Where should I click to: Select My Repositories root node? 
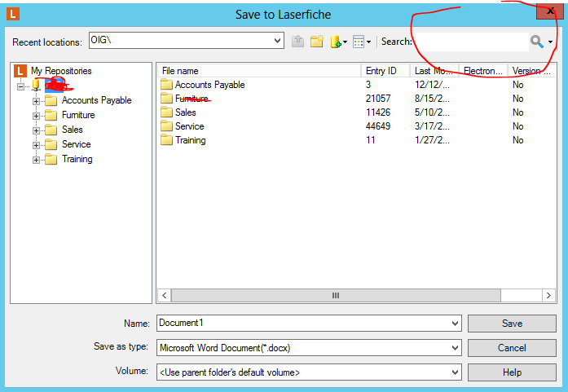point(61,71)
